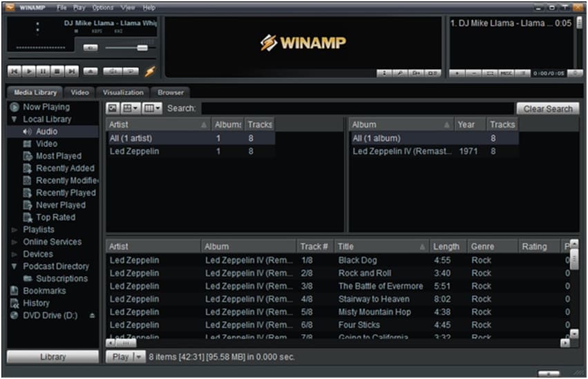Select Audio under Local Library

pos(46,131)
